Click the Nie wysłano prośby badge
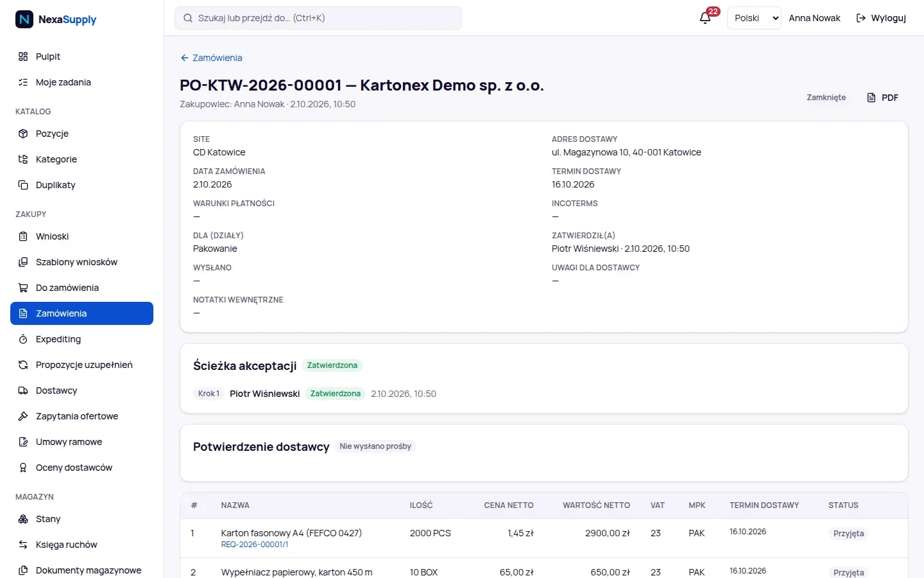Image resolution: width=924 pixels, height=578 pixels. pos(375,446)
